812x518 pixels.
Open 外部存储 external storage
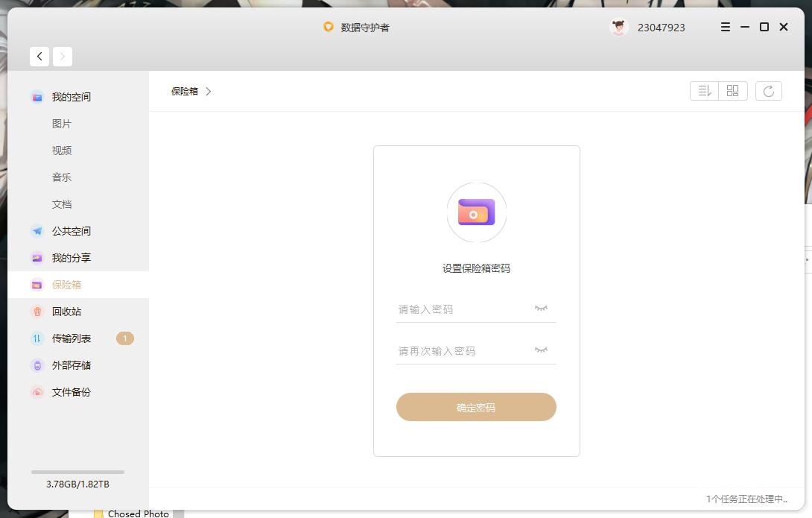click(72, 364)
